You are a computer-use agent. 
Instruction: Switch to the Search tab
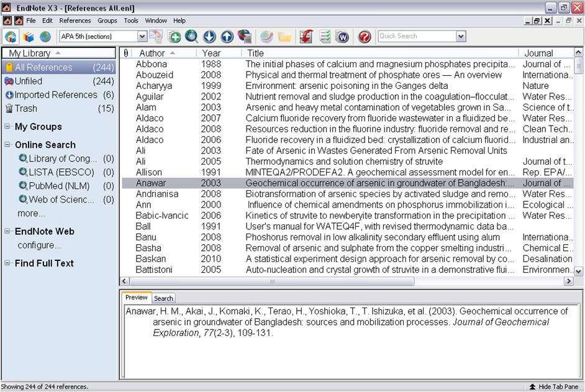(x=163, y=298)
